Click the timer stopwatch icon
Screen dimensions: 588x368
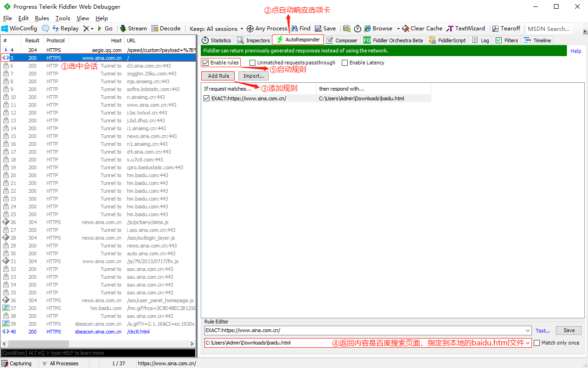358,29
